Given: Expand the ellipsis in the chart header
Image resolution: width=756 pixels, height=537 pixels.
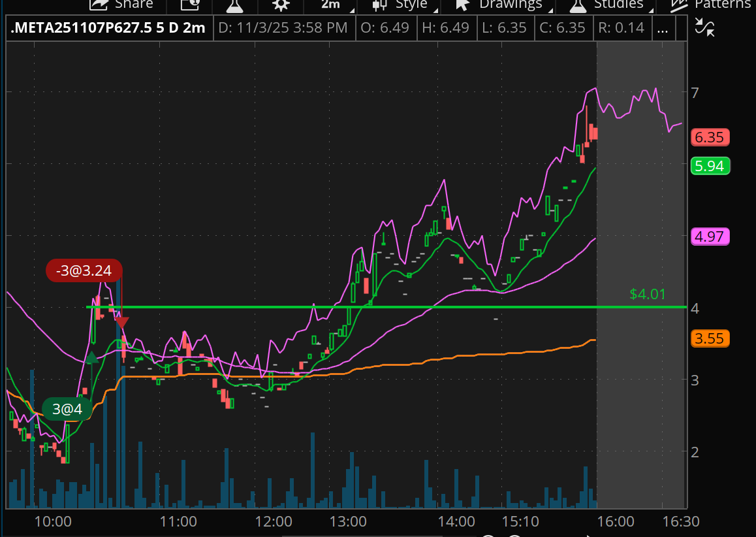Looking at the screenshot, I should coord(663,28).
